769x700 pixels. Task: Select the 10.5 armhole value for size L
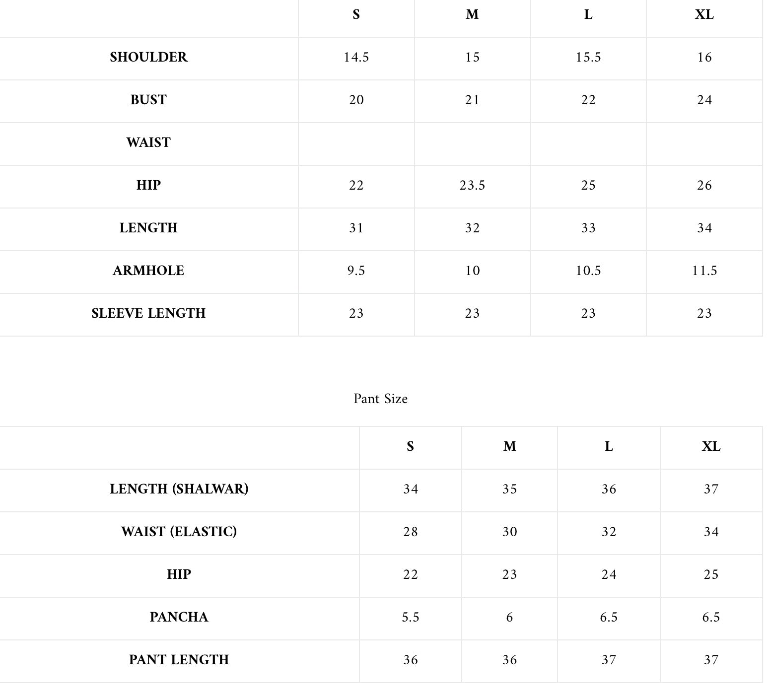[x=588, y=271]
